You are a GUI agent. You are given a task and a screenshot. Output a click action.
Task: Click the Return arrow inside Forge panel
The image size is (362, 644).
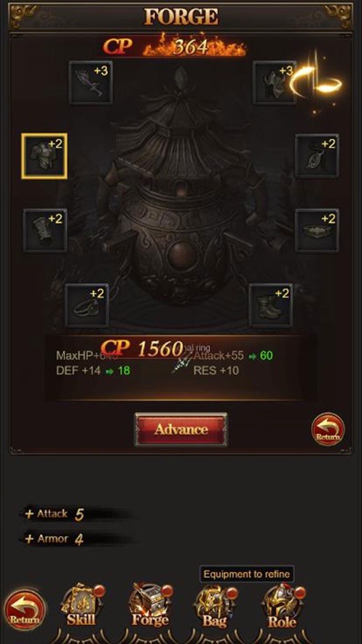(x=328, y=429)
